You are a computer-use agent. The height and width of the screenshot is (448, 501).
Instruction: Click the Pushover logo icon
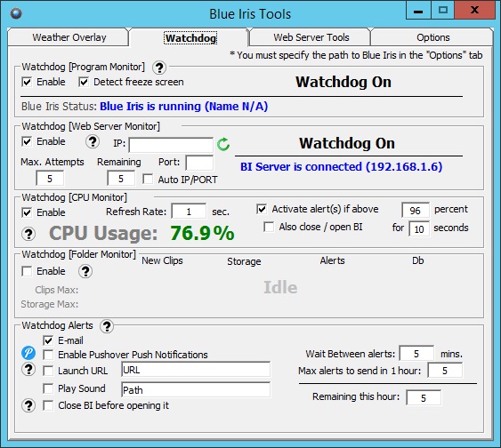click(28, 353)
